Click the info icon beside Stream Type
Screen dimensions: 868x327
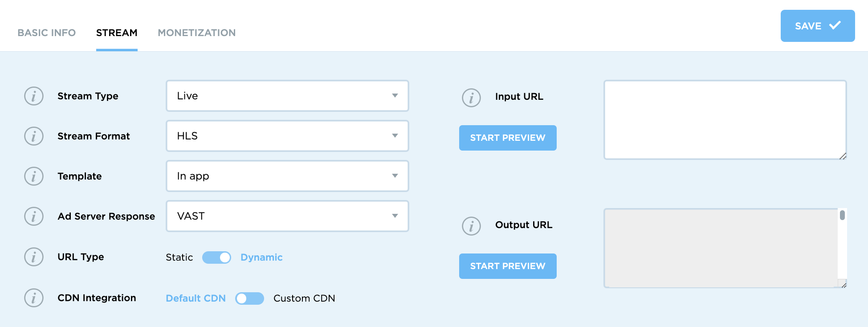coord(34,96)
